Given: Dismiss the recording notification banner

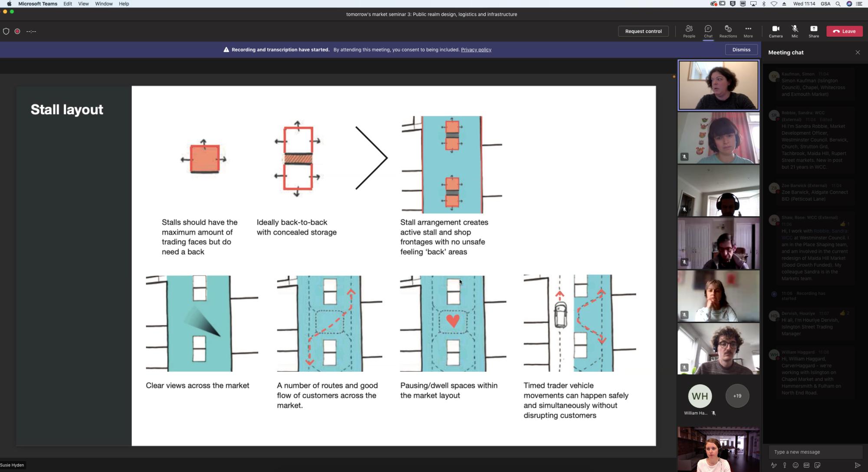Looking at the screenshot, I should point(741,50).
